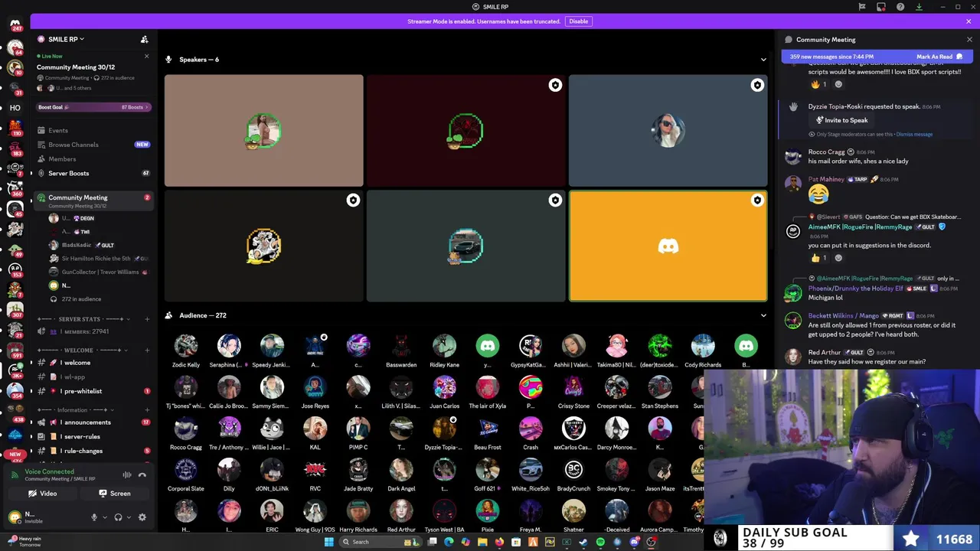
Task: Click the '272 in audience' sidebar entry
Action: click(x=81, y=299)
